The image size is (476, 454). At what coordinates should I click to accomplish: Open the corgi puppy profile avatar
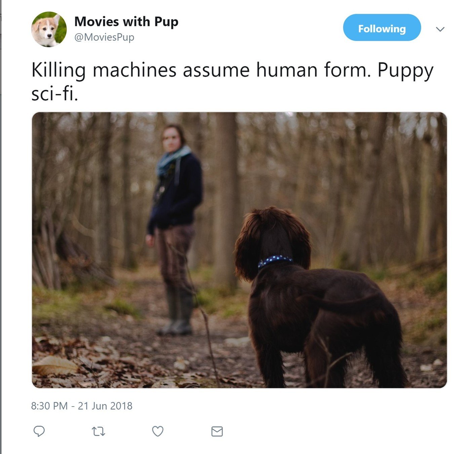click(49, 29)
